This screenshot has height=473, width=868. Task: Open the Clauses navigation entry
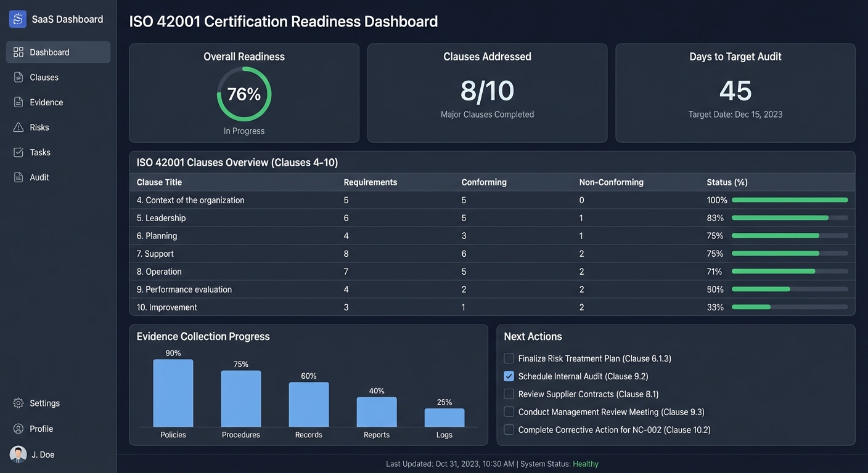[44, 77]
